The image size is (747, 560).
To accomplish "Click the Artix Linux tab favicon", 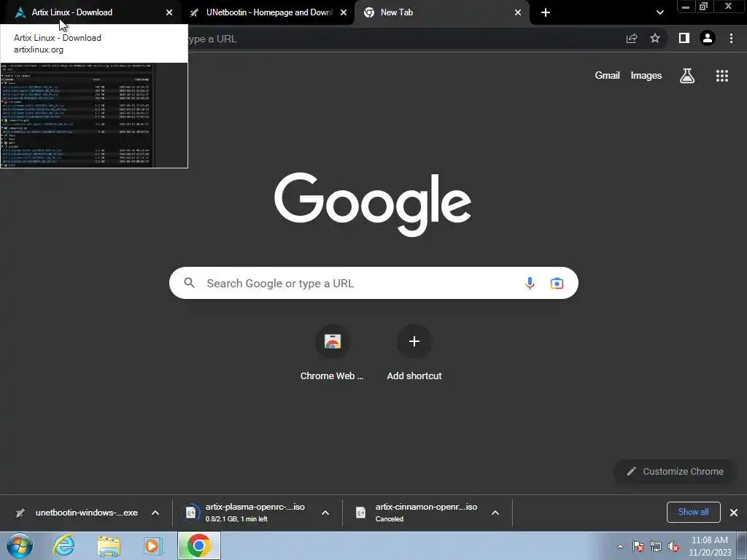I will (20, 12).
